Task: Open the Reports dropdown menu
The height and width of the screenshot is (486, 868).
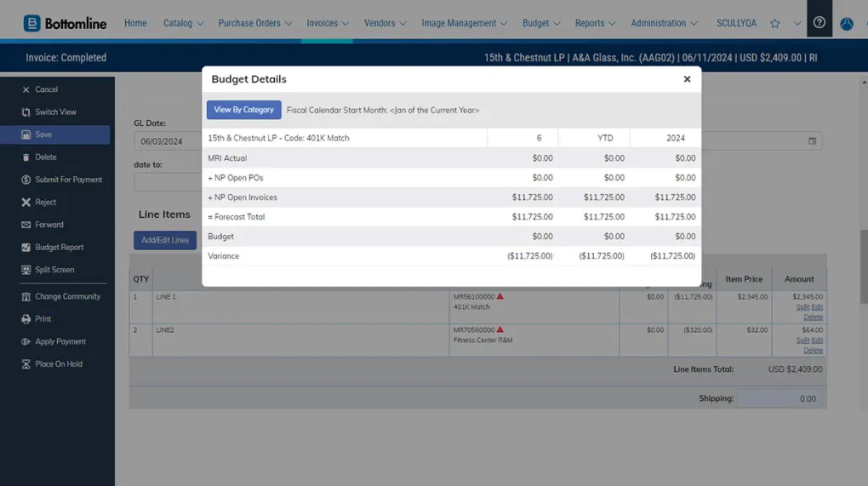Action: tap(594, 23)
